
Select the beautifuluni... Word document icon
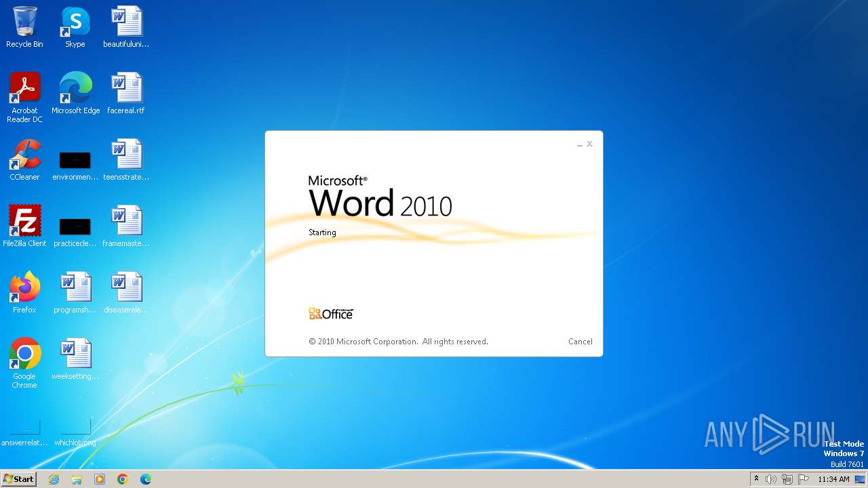pyautogui.click(x=126, y=27)
